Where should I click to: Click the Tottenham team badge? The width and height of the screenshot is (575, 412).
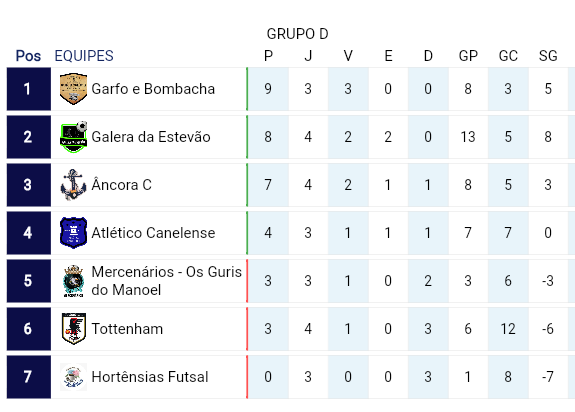click(73, 329)
